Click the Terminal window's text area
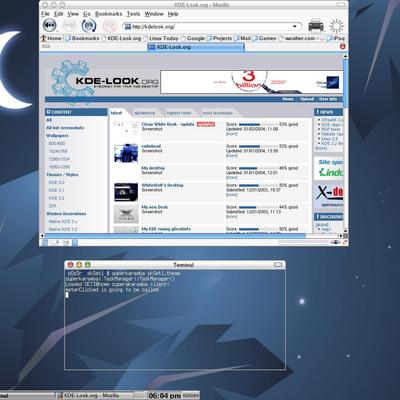The width and height of the screenshot is (400, 400). 175,319
